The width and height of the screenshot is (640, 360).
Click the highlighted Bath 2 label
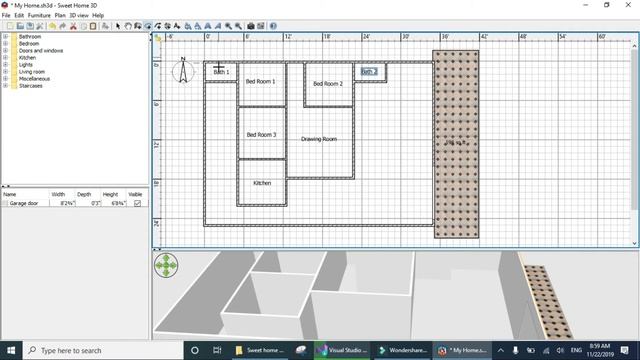[x=369, y=71]
